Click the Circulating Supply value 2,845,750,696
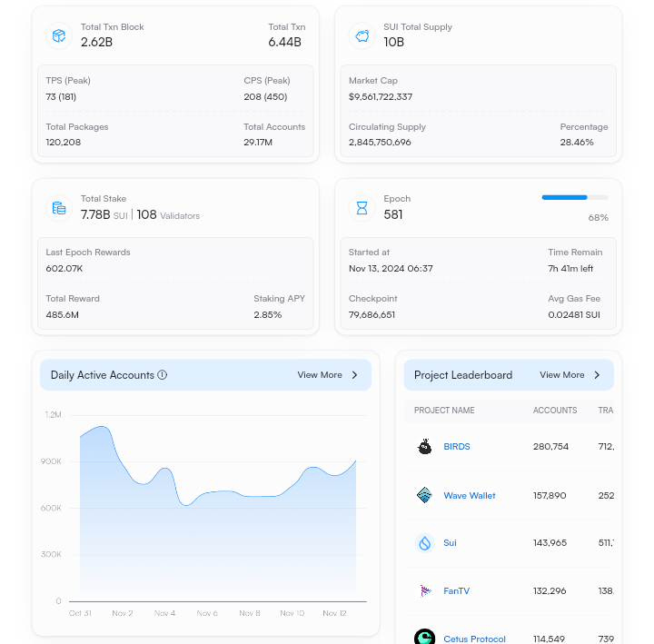 point(380,143)
